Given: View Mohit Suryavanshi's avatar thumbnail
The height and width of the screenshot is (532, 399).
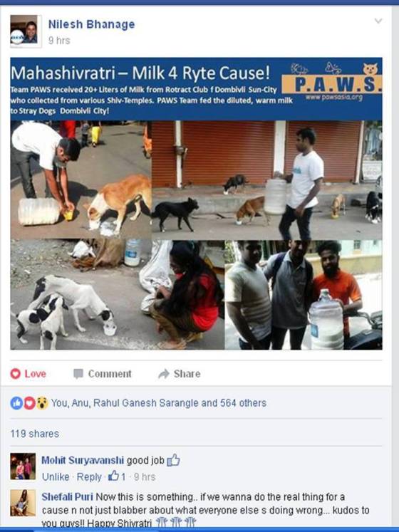Looking at the screenshot, I should pos(23,466).
